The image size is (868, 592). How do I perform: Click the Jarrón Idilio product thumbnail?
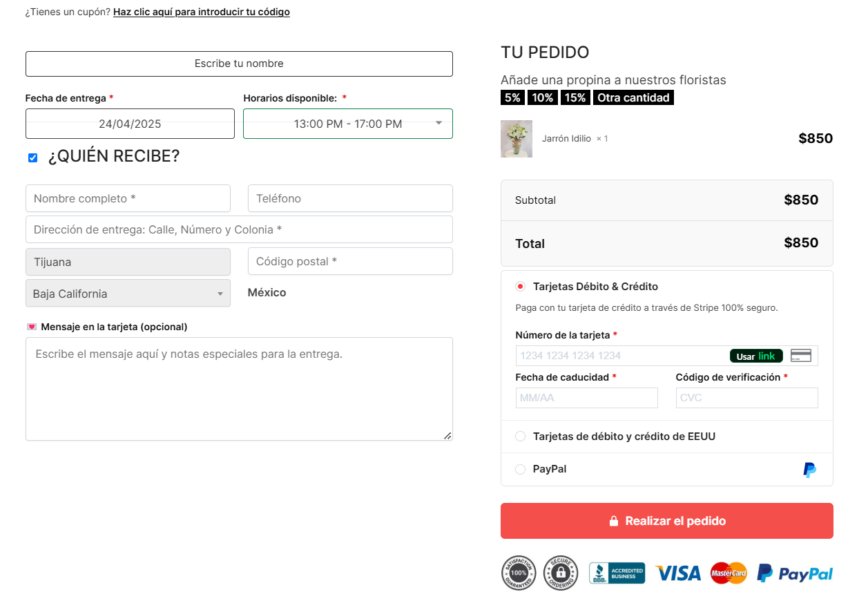click(516, 139)
